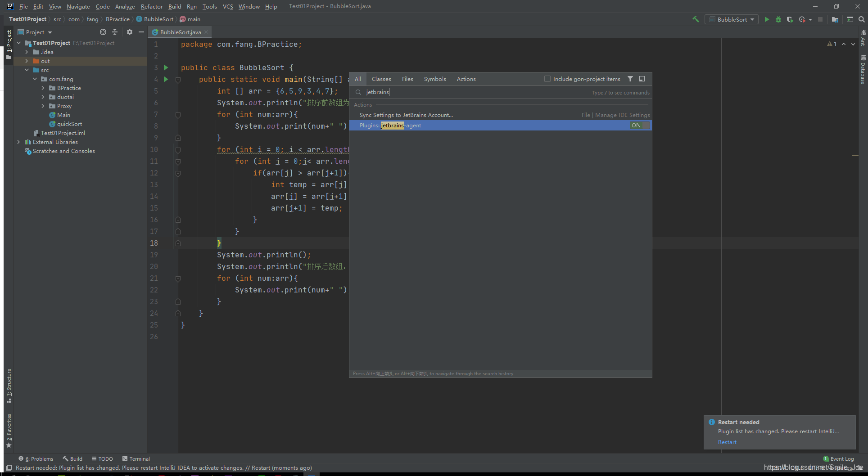Open Project Structure icon in toolbar
868x476 pixels.
tap(835, 19)
